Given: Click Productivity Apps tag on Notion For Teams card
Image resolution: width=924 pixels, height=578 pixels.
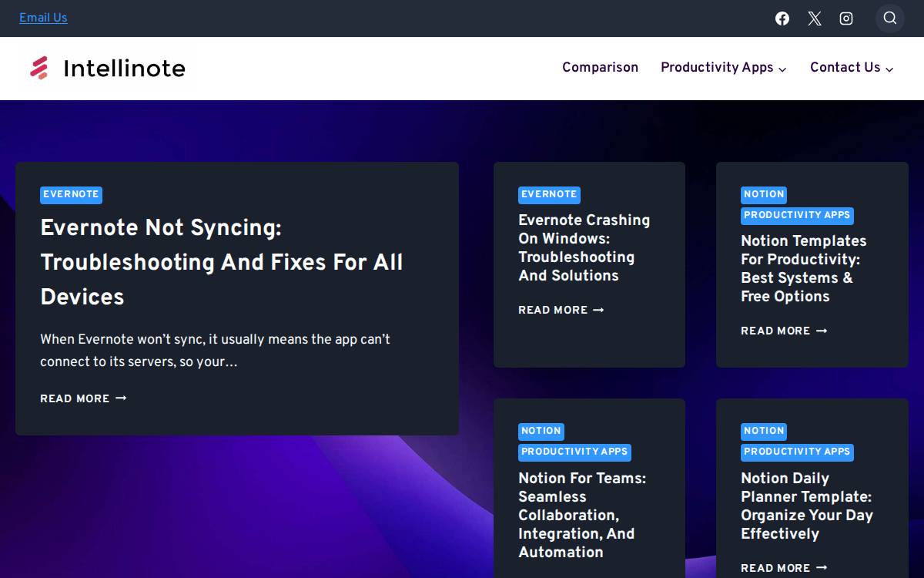Looking at the screenshot, I should tap(574, 452).
